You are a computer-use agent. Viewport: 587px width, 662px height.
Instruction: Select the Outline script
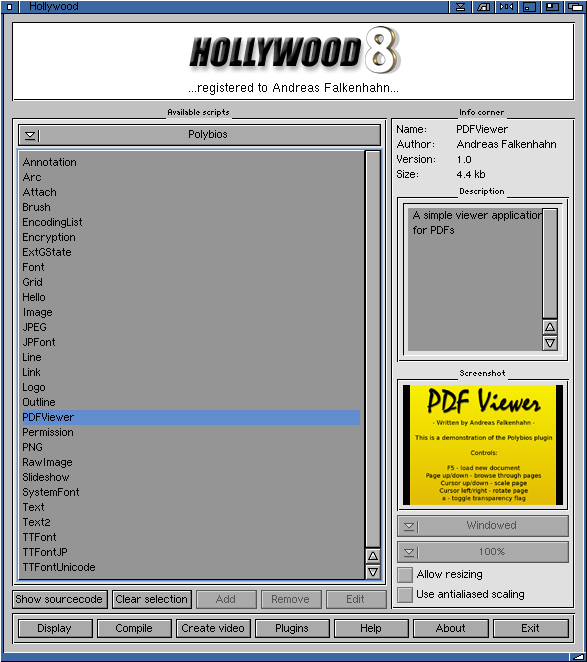point(191,402)
